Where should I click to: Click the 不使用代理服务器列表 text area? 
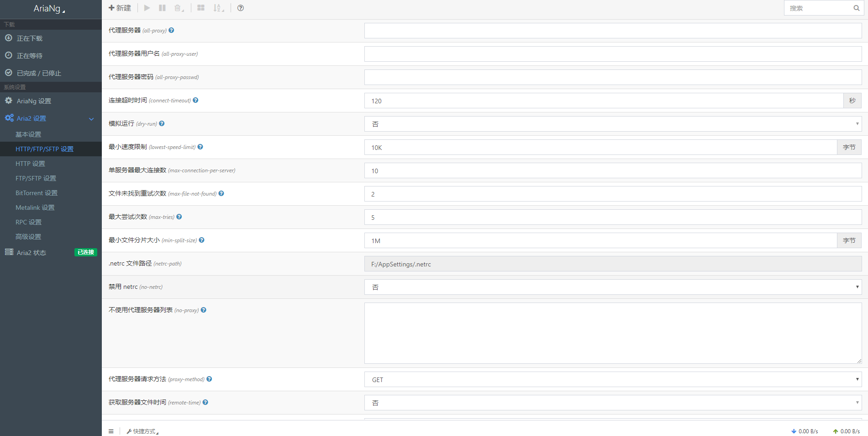pyautogui.click(x=613, y=333)
